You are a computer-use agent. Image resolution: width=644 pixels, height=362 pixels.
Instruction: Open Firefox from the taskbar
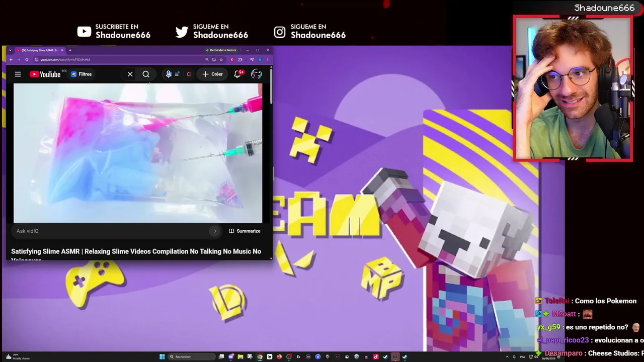[x=279, y=357]
